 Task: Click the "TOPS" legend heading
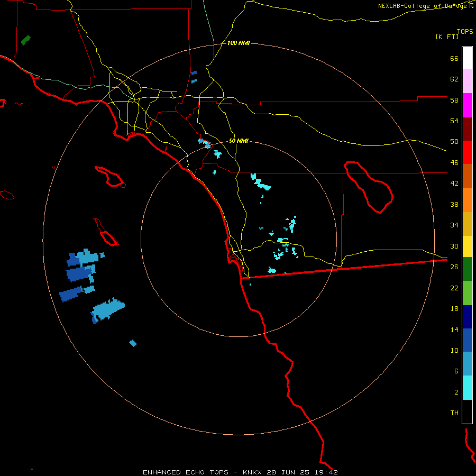coord(465,31)
